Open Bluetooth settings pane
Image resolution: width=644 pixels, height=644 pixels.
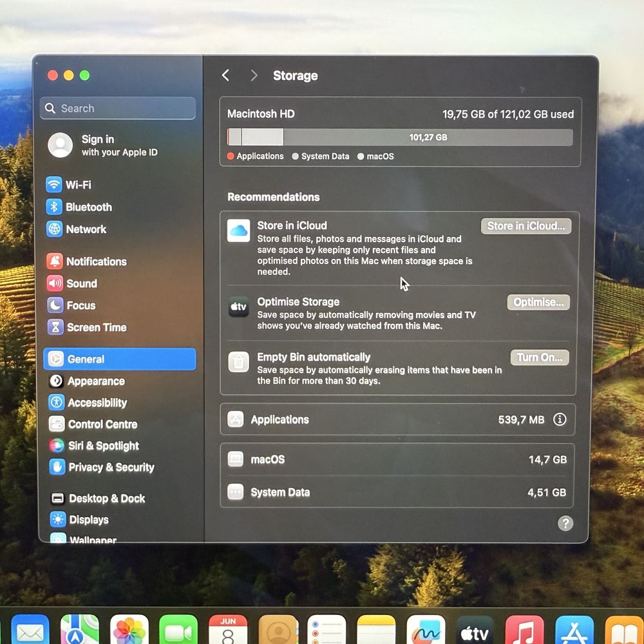(x=79, y=207)
